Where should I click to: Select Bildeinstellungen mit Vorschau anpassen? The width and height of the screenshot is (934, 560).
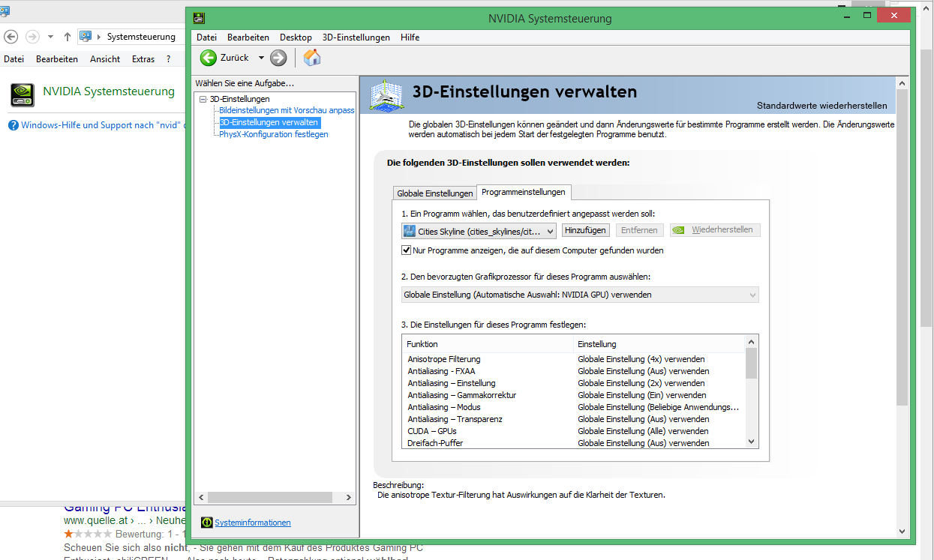tap(287, 110)
